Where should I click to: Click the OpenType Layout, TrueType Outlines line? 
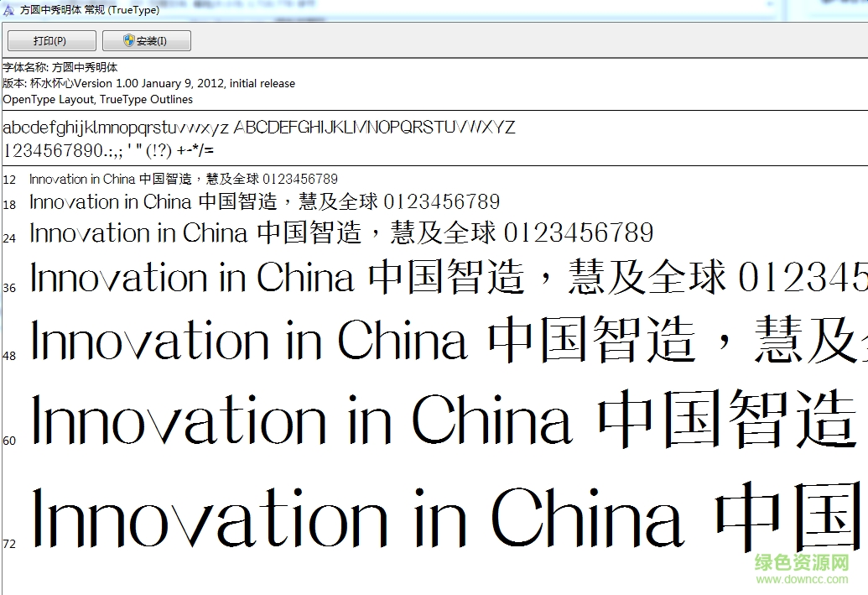tap(96, 99)
